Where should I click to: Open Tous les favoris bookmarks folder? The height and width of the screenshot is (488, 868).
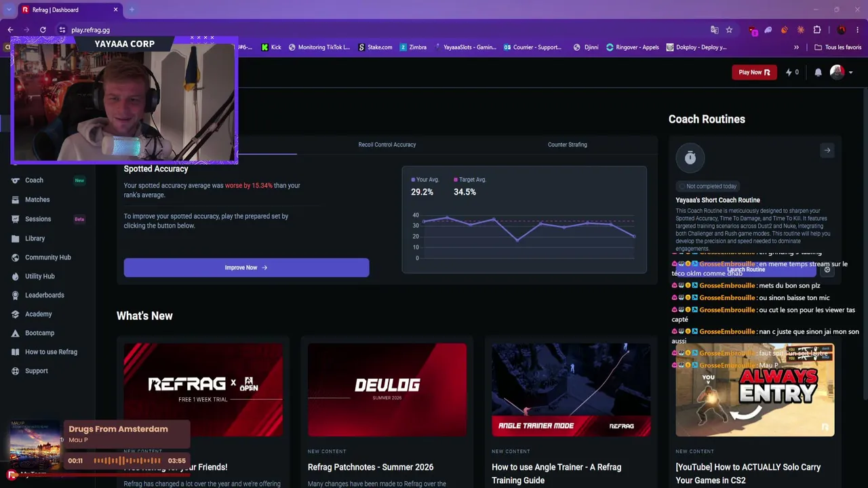click(838, 47)
